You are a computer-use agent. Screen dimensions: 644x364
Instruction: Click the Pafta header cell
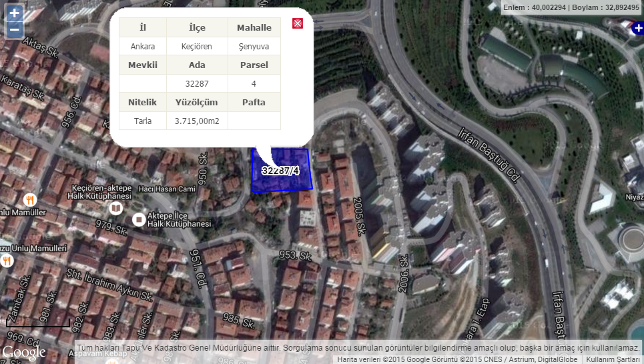254,102
